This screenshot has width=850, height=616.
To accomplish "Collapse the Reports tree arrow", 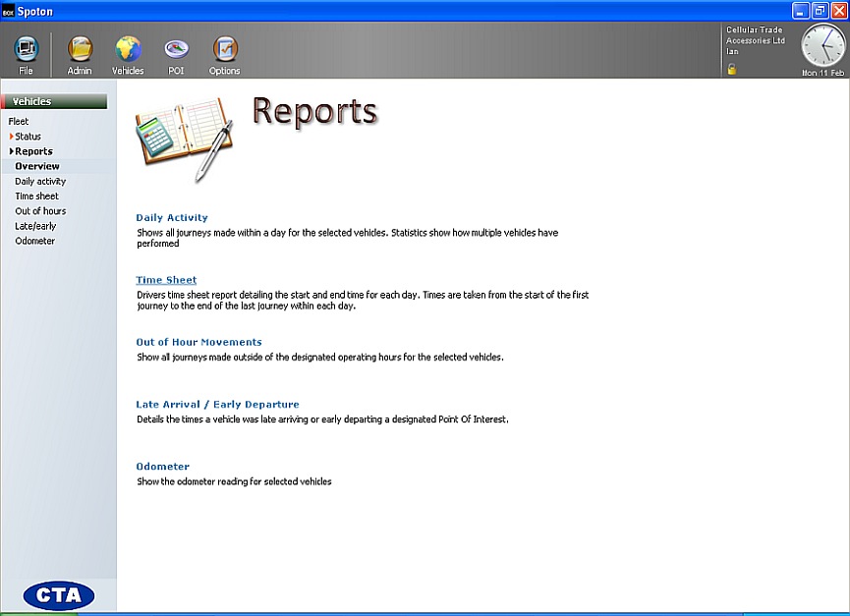I will (12, 151).
